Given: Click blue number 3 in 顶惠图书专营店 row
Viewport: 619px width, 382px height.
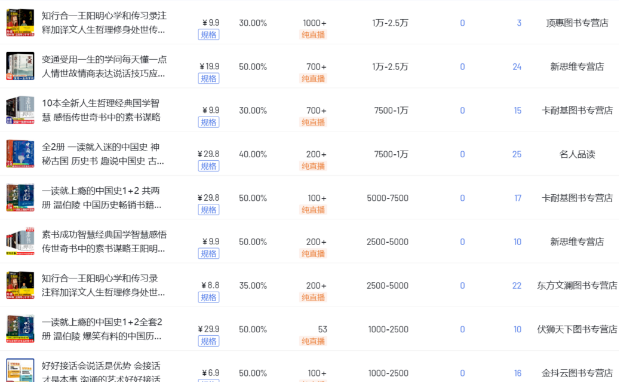Looking at the screenshot, I should [519, 23].
